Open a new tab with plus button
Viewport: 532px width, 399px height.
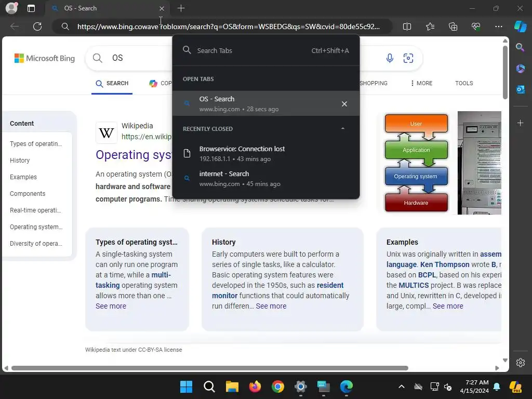pos(181,8)
